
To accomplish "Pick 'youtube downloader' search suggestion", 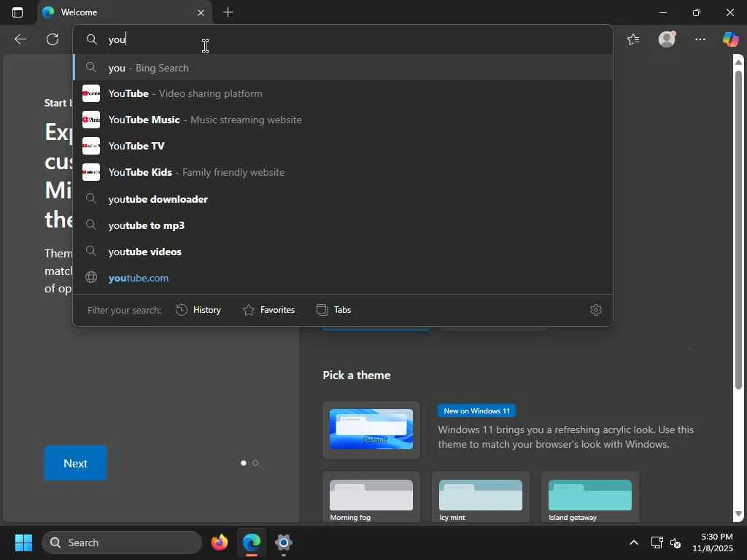I will point(343,199).
